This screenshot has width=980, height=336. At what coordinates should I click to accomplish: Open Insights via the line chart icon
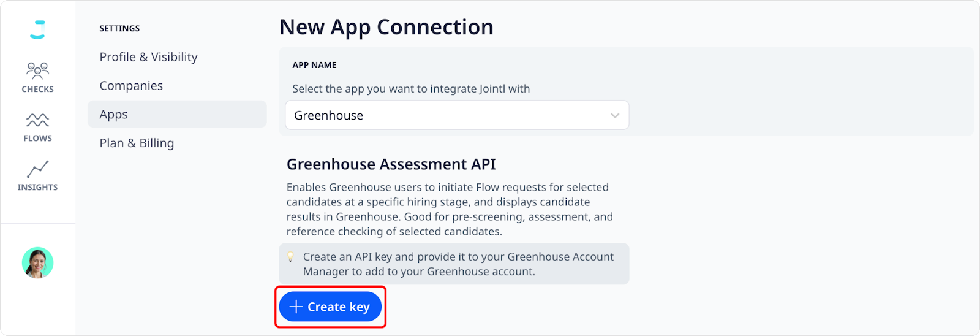[x=37, y=169]
